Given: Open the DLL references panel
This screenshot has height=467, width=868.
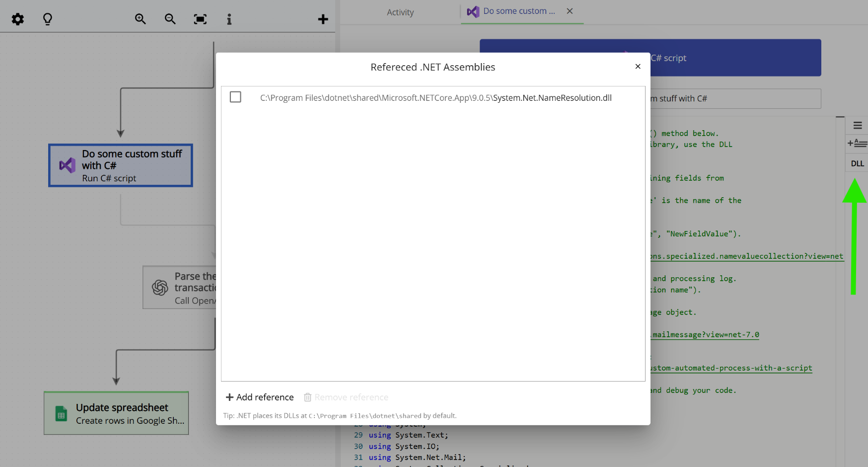Looking at the screenshot, I should (857, 163).
